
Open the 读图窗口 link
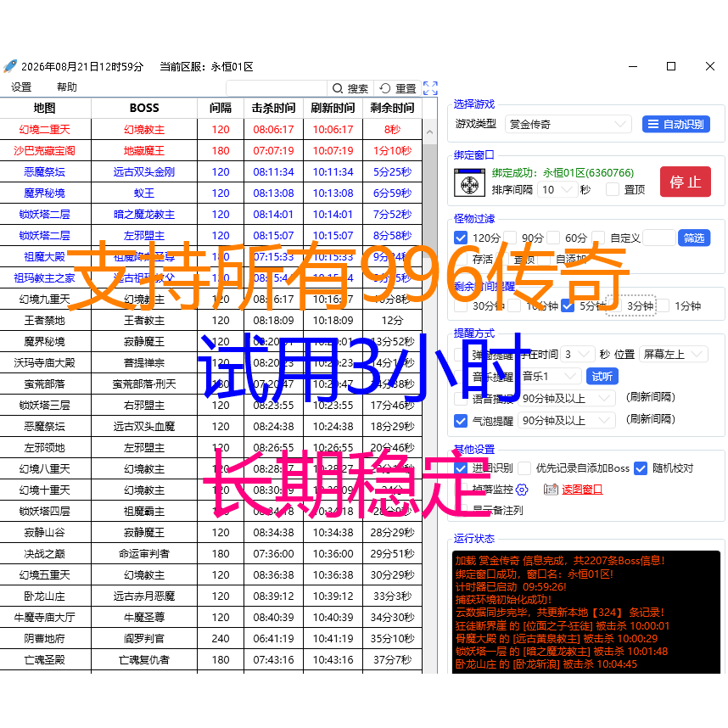pyautogui.click(x=582, y=490)
